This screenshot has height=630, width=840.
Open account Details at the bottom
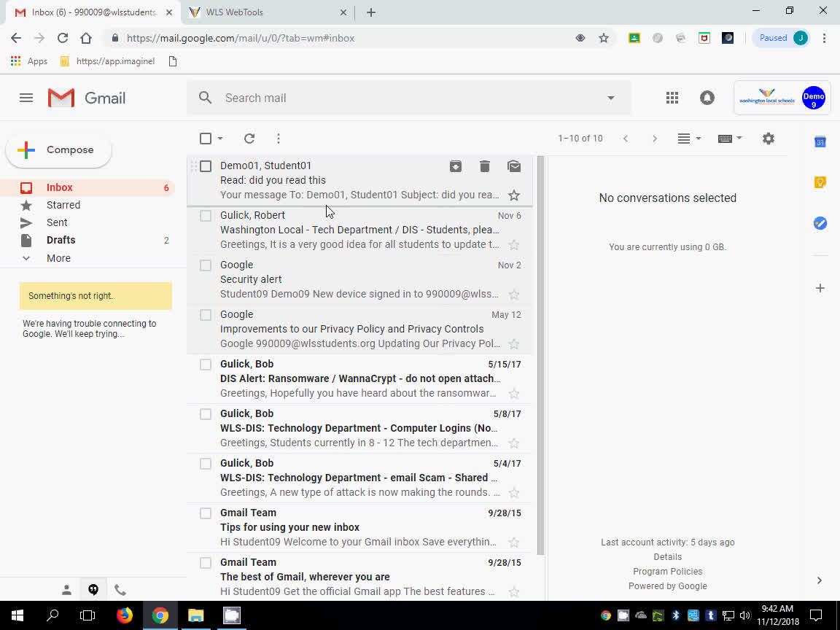point(667,556)
